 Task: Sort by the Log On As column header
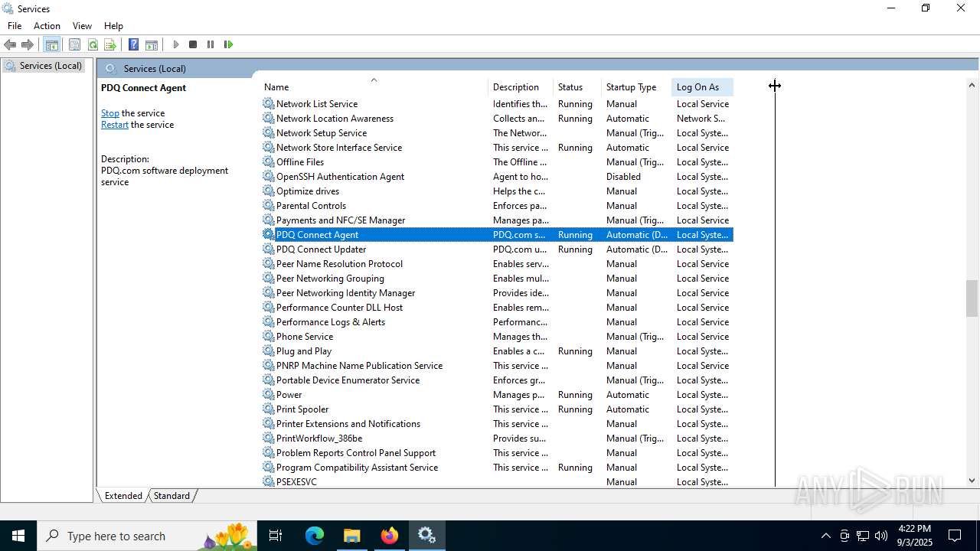coord(702,86)
